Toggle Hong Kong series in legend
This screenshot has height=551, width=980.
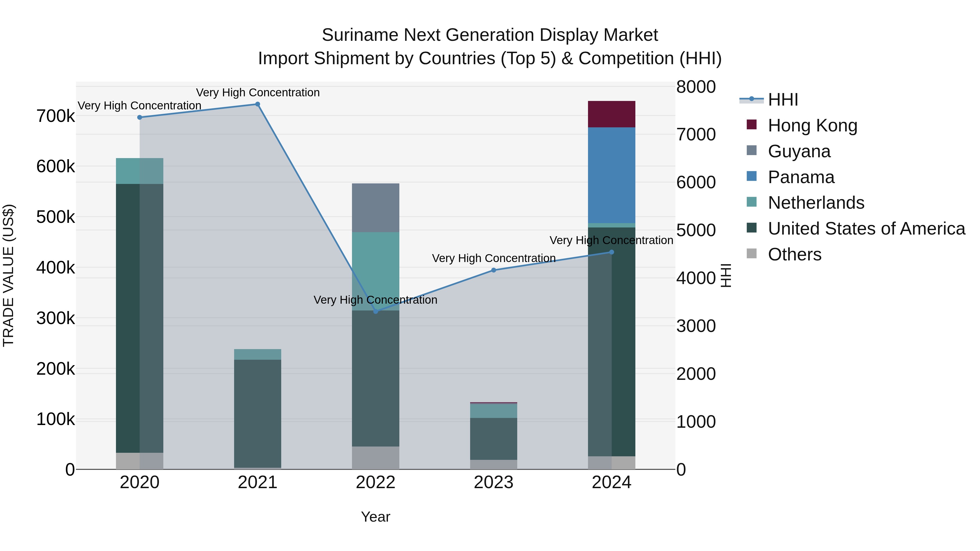pos(802,125)
